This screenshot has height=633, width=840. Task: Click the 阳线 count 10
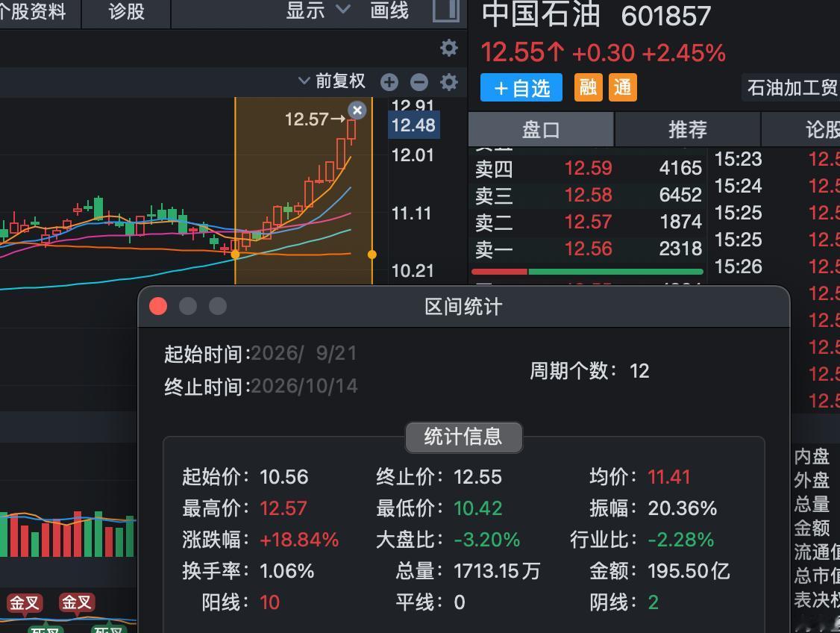click(x=269, y=602)
